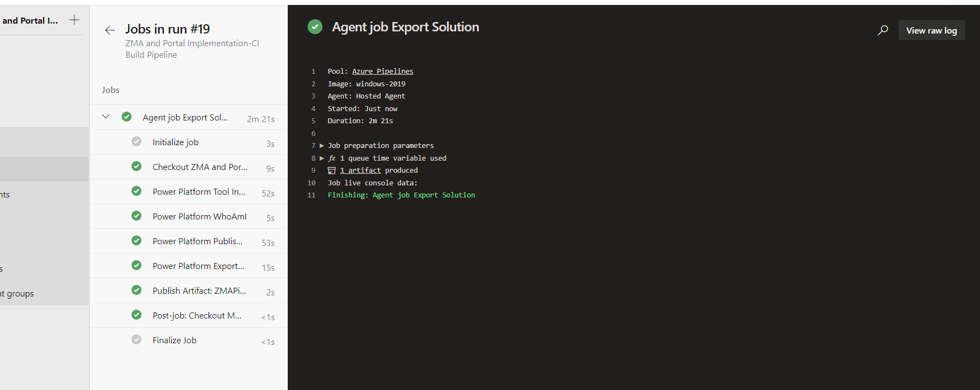Screen dimensions: 980x390
Task: Open the Azure Pipelines pool link
Action: tap(382, 72)
